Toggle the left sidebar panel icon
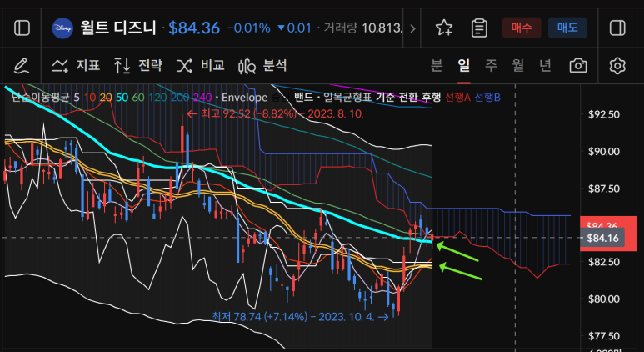 22,28
